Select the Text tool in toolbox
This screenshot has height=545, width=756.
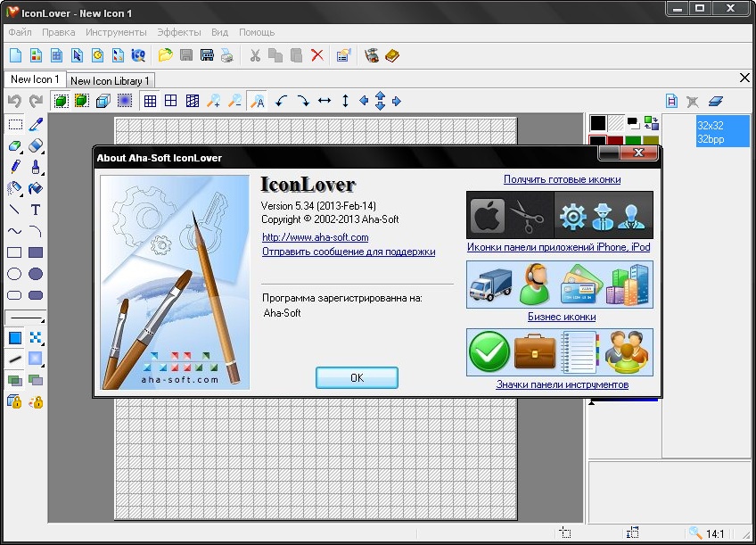tap(36, 211)
